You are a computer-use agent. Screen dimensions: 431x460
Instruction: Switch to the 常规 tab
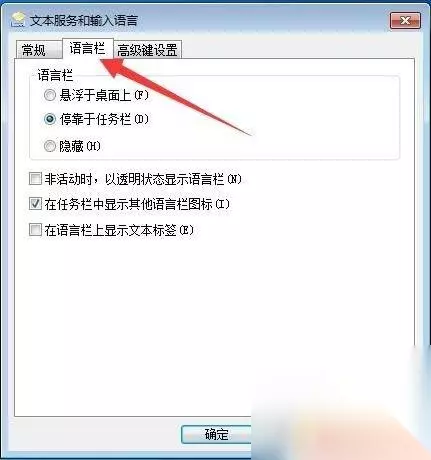[33, 50]
